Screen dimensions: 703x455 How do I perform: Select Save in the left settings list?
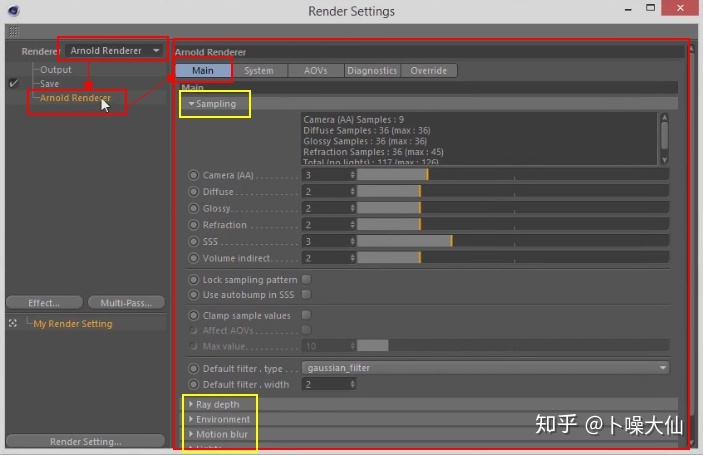[49, 83]
